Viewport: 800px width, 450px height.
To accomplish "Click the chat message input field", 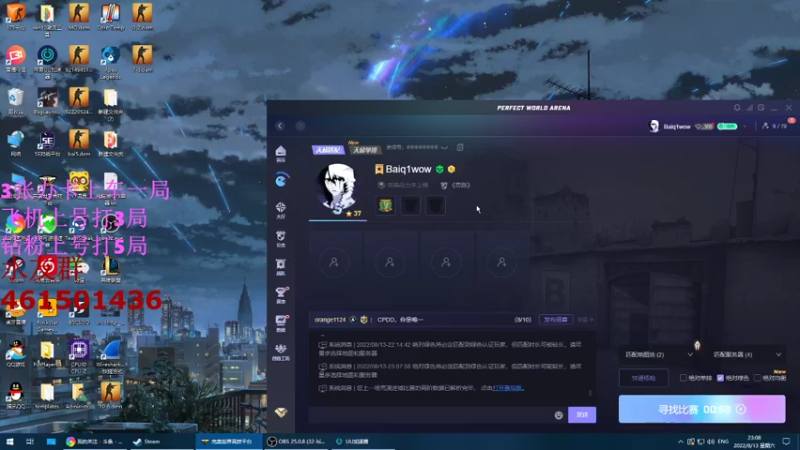I will (431, 415).
